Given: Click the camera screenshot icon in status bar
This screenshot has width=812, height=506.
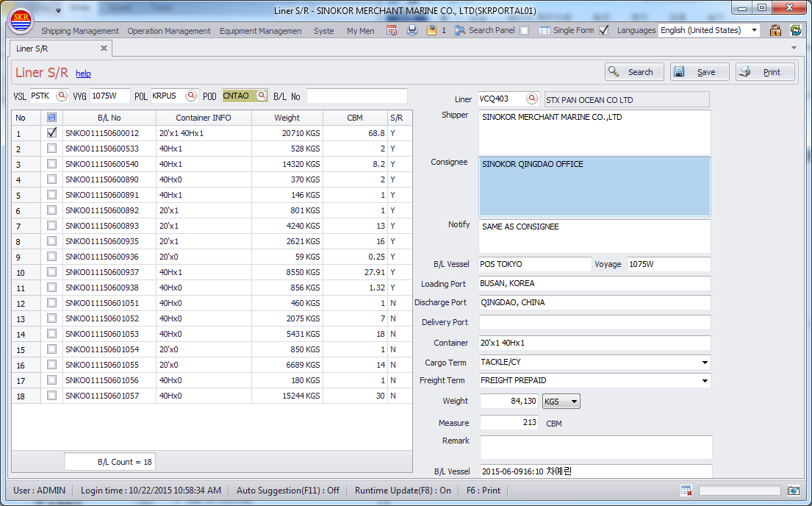Looking at the screenshot, I should (794, 491).
